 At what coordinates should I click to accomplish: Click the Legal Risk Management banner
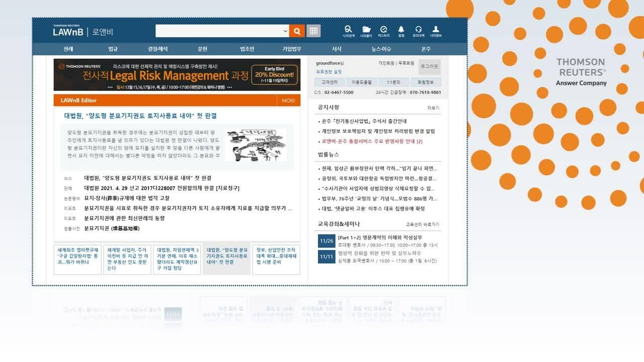coord(177,75)
